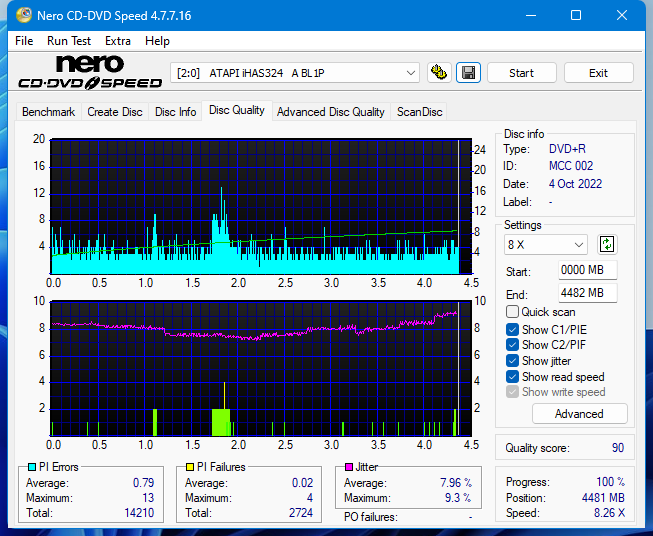
Task: Click the PI Errors graph area
Action: [x=261, y=206]
